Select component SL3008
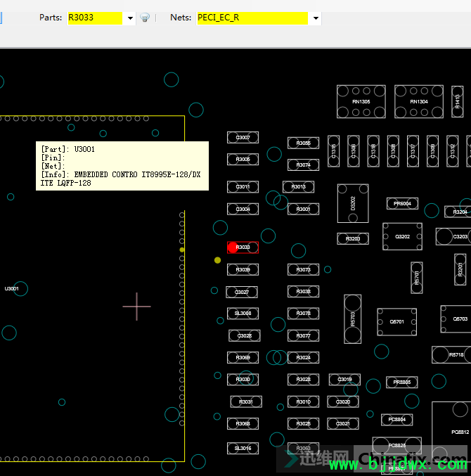The height and width of the screenshot is (476, 471). point(243,314)
